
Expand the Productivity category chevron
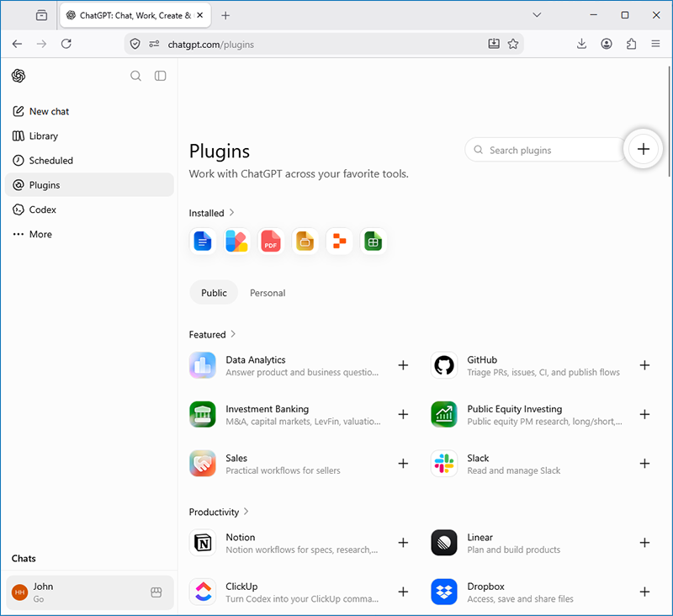(246, 512)
